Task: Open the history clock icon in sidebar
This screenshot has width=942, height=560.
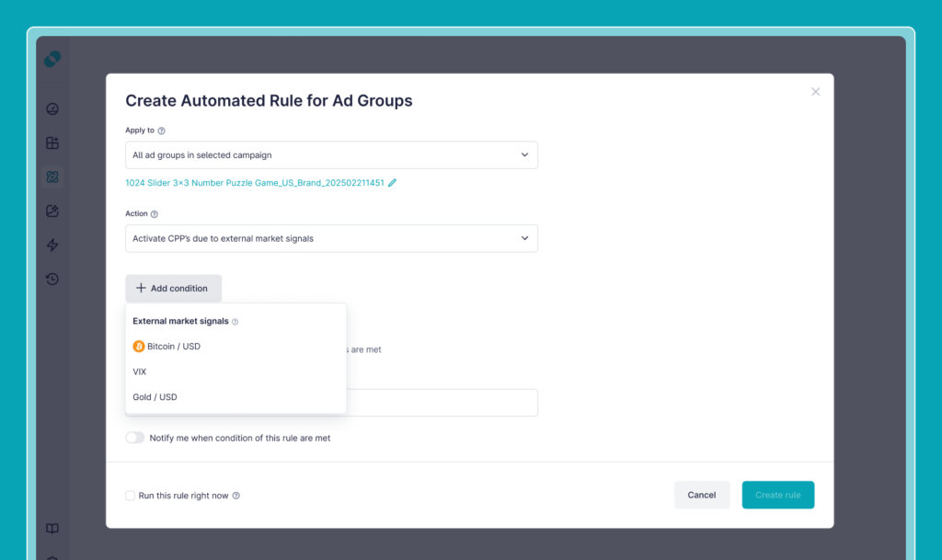Action: 52,280
